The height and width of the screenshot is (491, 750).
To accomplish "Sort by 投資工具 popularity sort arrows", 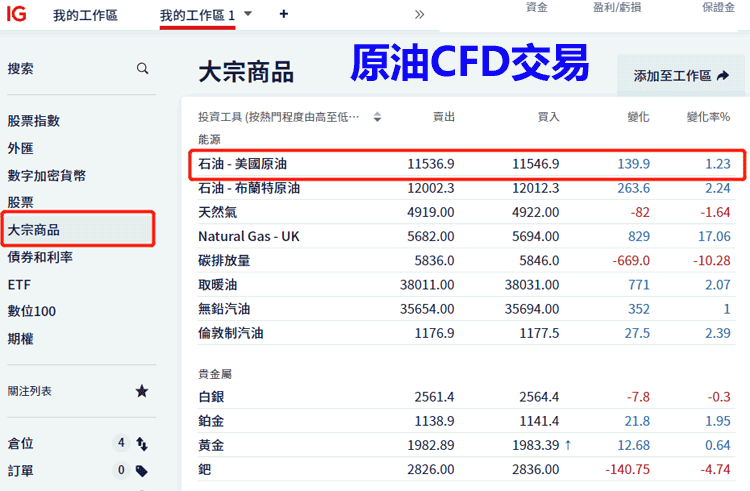I will coord(377,117).
